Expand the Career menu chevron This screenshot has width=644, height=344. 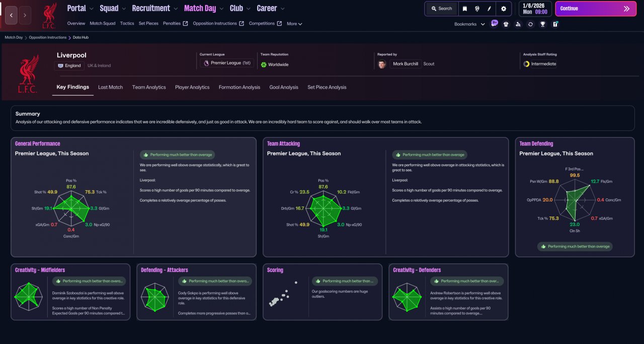tap(282, 9)
